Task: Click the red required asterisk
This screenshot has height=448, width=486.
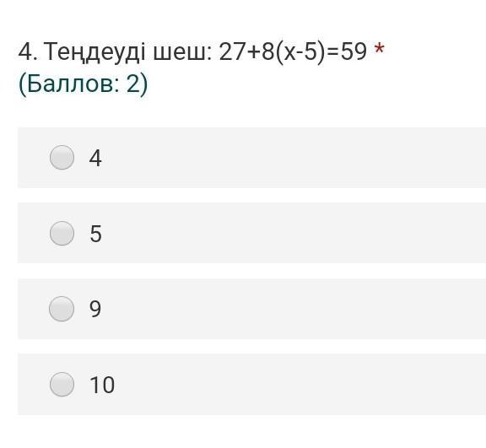Action: click(379, 49)
